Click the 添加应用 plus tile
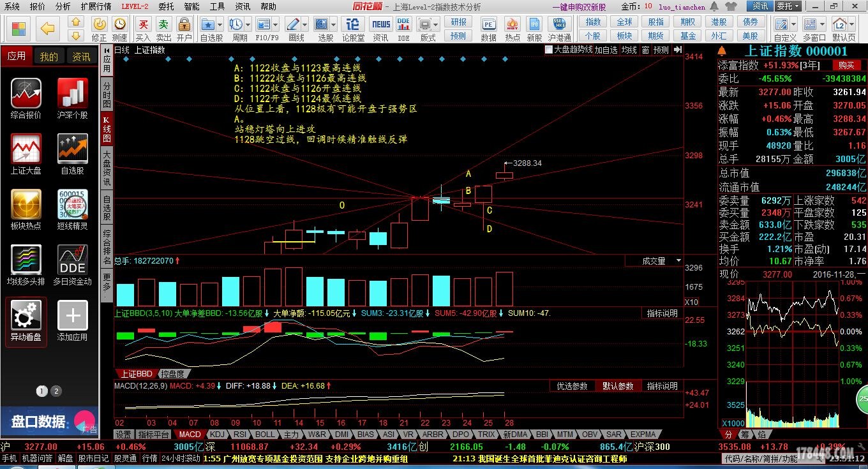Screen dimensions: 868x469 click(73, 321)
